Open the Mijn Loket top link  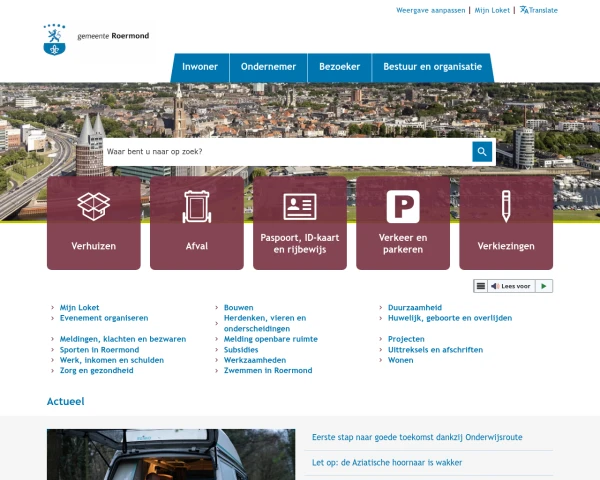pos(492,10)
